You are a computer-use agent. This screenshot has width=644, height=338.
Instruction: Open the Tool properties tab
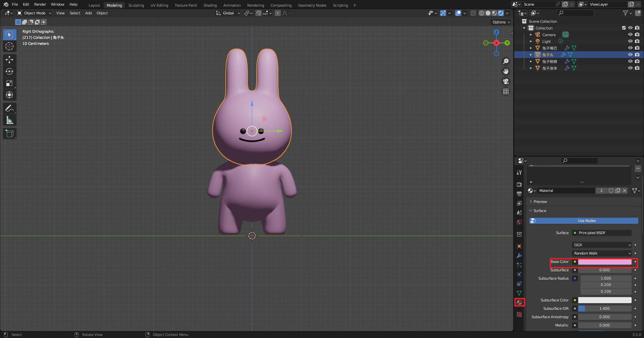point(519,173)
